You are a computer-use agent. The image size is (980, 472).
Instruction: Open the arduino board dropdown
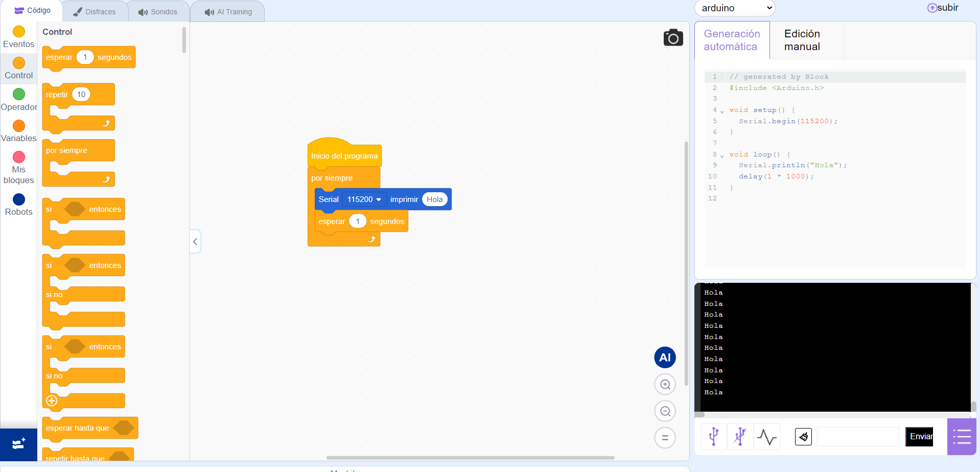pos(735,8)
